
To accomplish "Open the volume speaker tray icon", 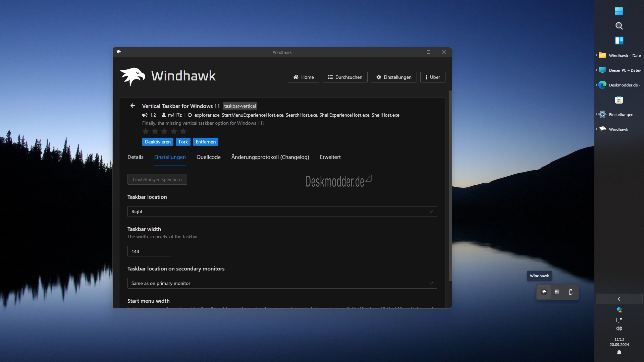I will point(619,328).
